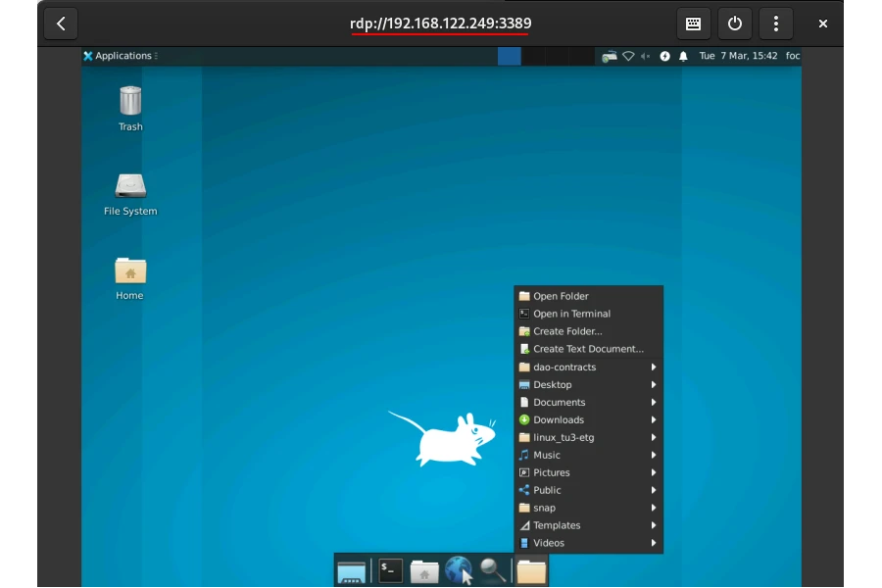This screenshot has height=588, width=882.
Task: Click the notification bell in the panel
Action: click(x=683, y=56)
